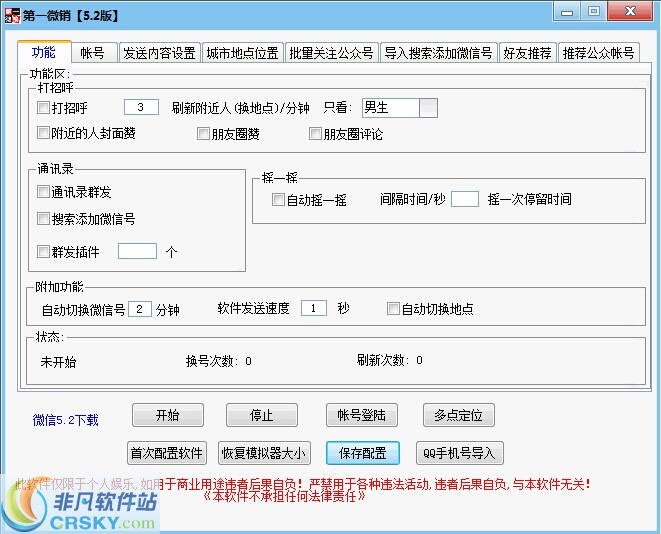
Task: Minimize the 第一微销 window
Action: 567,12
